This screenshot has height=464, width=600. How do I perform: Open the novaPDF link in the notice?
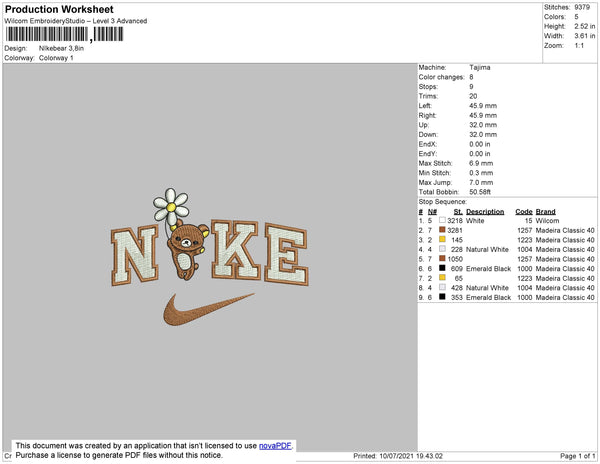[275, 446]
